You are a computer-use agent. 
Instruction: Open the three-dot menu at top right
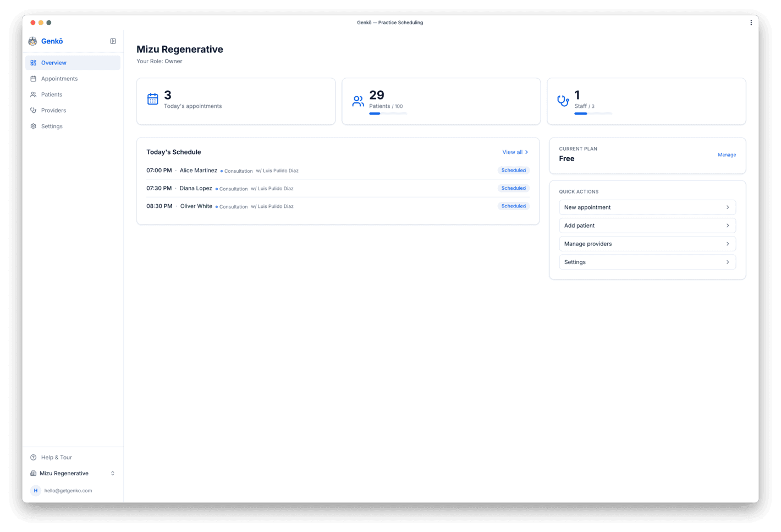(x=751, y=22)
